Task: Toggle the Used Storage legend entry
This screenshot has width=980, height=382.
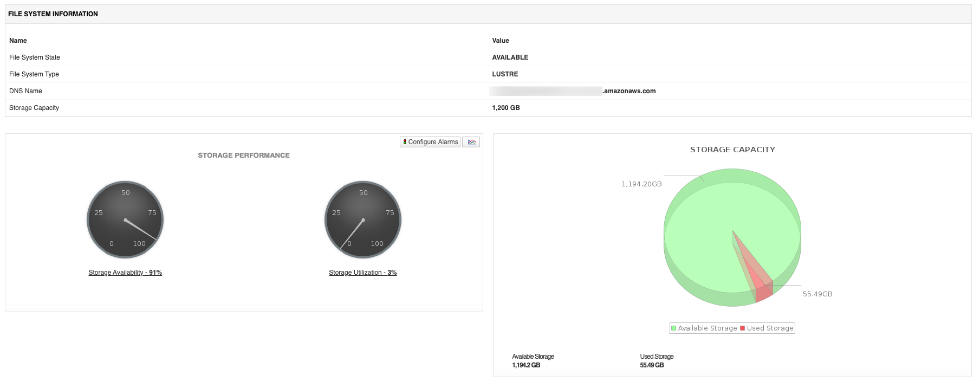Action: point(767,328)
